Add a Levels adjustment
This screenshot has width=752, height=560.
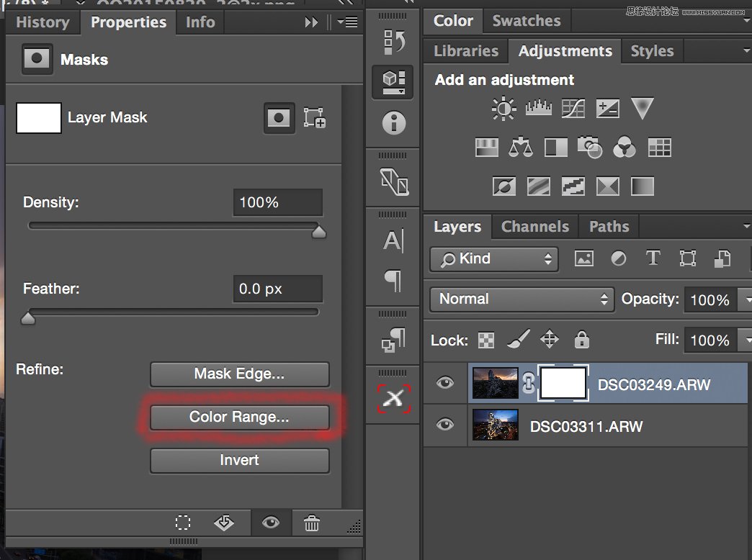[x=538, y=109]
